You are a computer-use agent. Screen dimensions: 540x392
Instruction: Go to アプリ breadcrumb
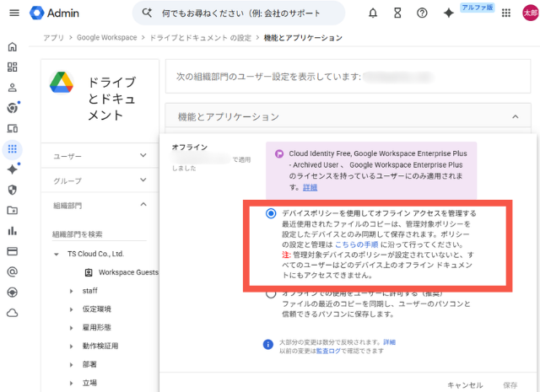point(53,37)
